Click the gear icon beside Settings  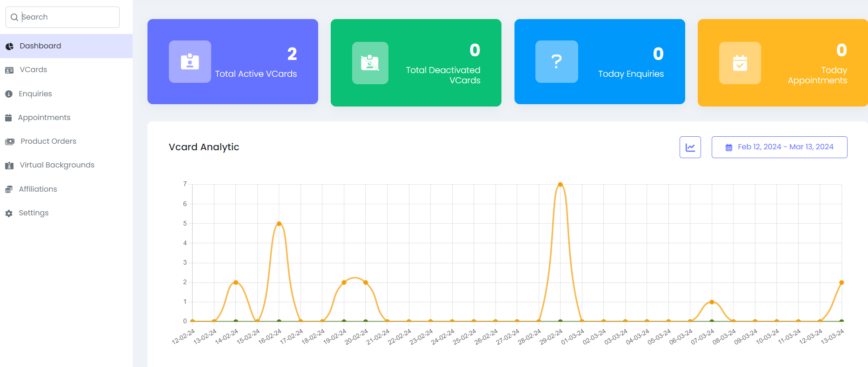point(9,213)
